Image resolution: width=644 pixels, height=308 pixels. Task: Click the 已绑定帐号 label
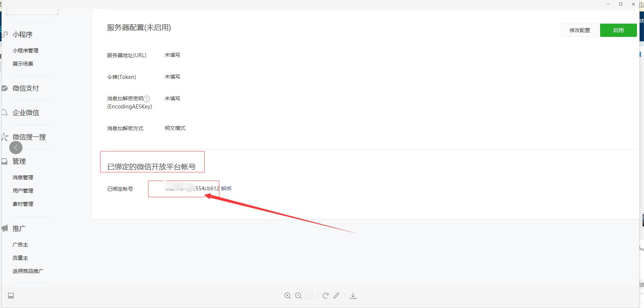pyautogui.click(x=120, y=189)
